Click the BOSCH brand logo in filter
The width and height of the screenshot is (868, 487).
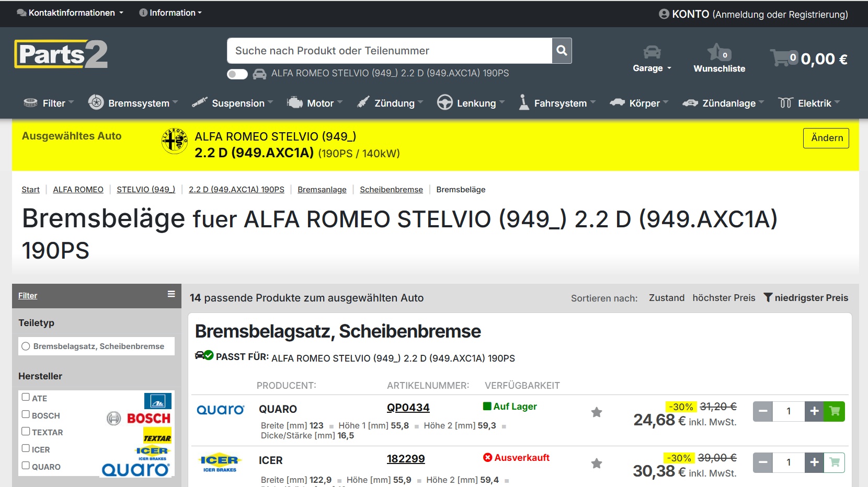139,419
